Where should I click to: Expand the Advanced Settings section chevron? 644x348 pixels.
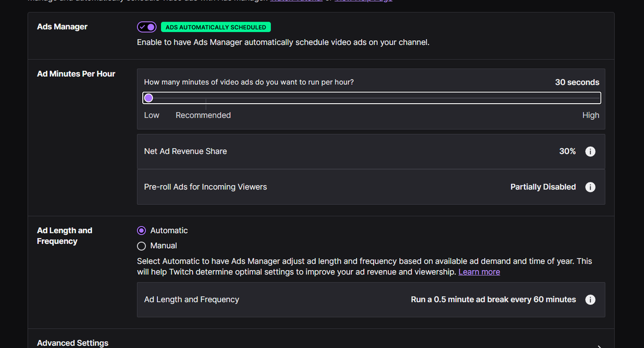click(599, 346)
